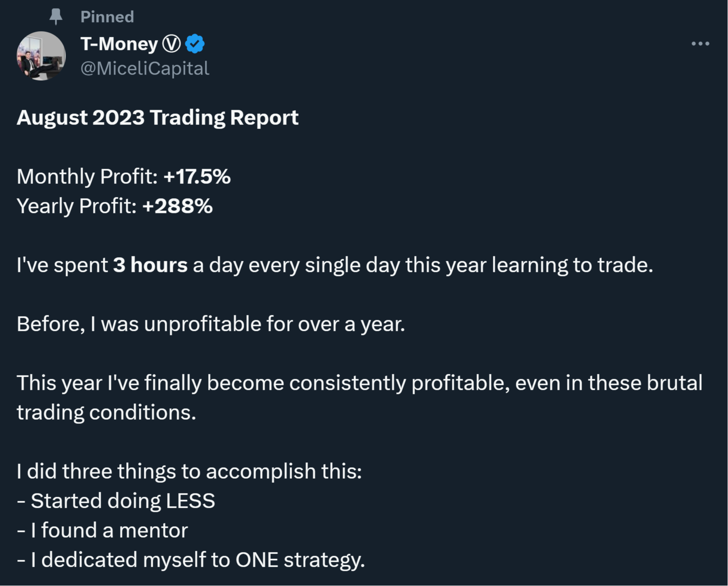Click the "Monthly Profit:" label text
728x586 pixels.
87,176
